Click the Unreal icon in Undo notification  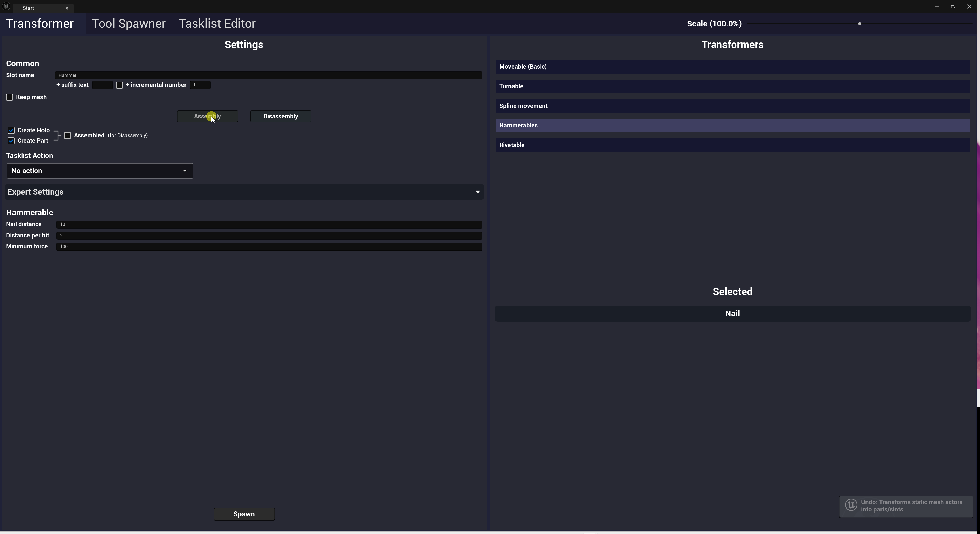(x=851, y=505)
